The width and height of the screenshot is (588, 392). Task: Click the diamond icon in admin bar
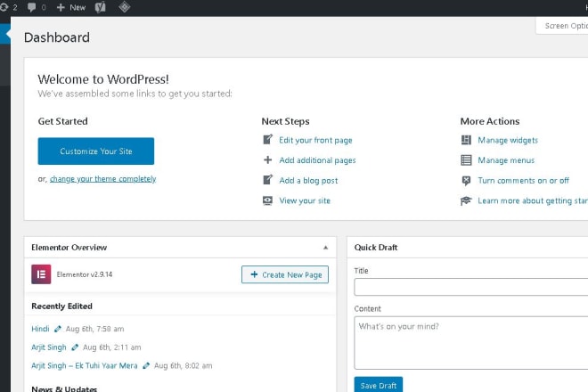(124, 7)
